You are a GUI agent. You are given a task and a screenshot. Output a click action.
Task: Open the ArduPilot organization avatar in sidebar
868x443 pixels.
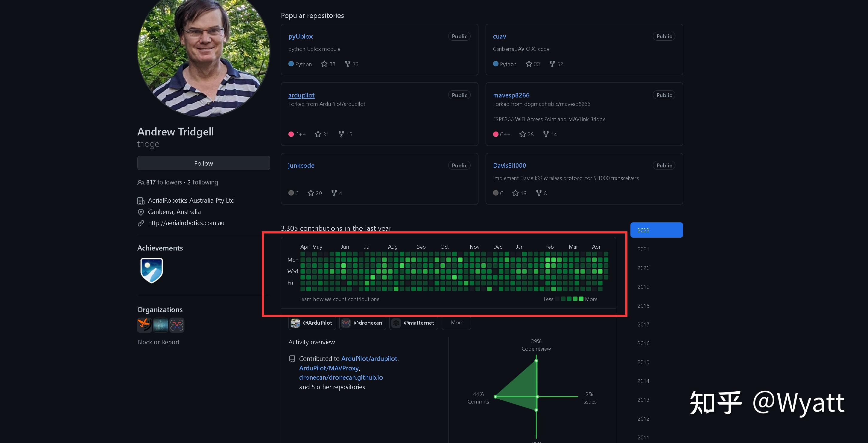point(144,325)
